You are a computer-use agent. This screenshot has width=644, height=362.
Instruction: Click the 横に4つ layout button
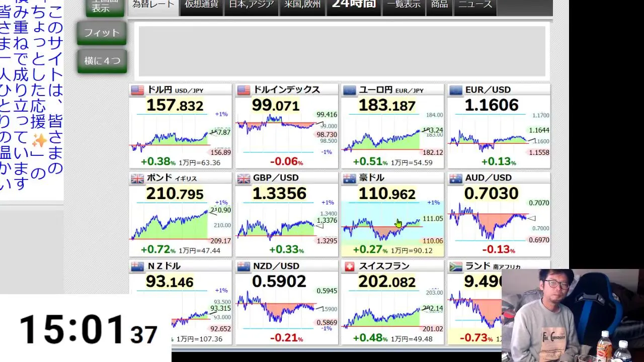click(102, 61)
